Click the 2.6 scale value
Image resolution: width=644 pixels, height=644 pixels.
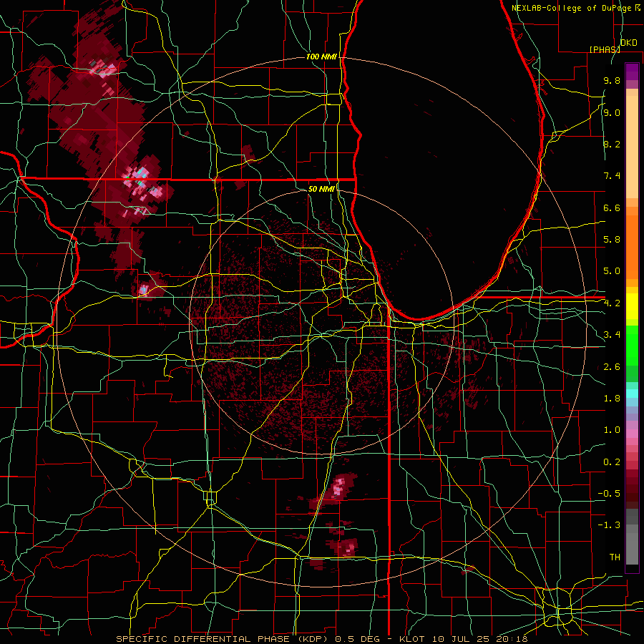click(x=612, y=367)
